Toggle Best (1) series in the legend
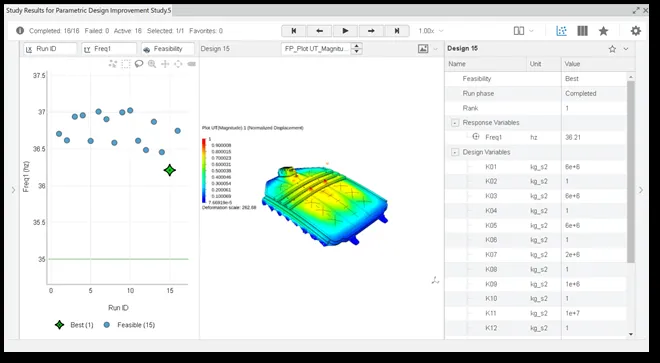The height and width of the screenshot is (363, 660). (75, 325)
